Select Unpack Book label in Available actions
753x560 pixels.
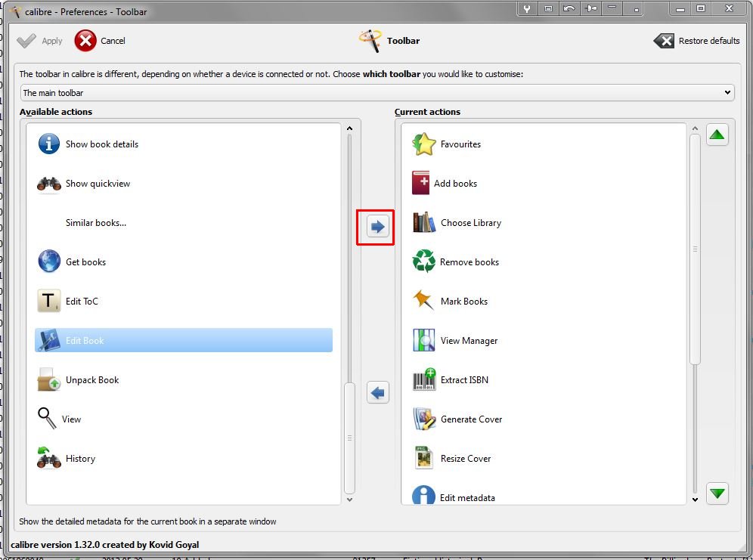92,380
